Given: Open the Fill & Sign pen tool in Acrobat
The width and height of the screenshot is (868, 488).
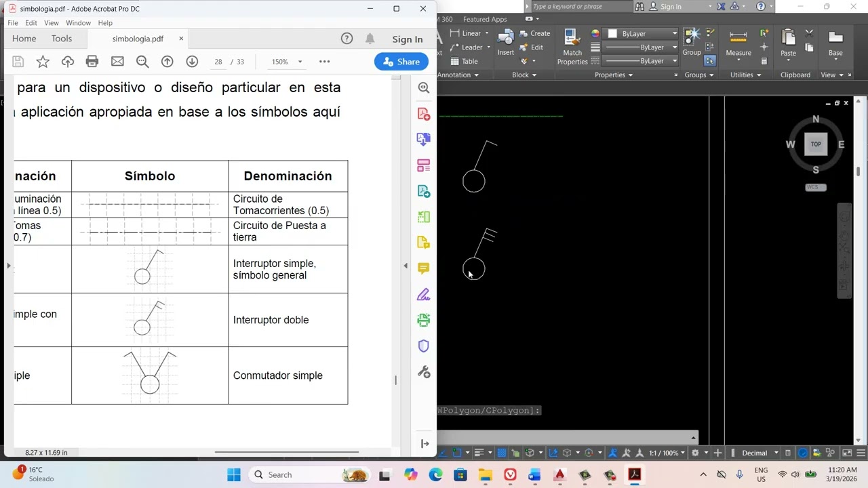Looking at the screenshot, I should [424, 294].
